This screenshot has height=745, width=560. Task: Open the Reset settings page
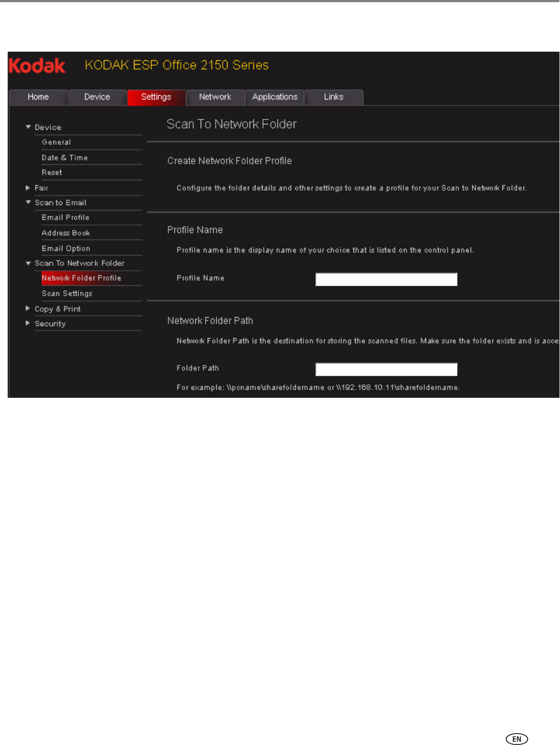pos(52,172)
